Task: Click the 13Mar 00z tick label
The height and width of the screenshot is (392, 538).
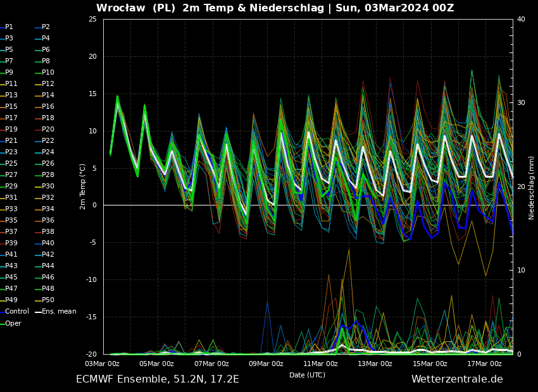Action: tap(375, 364)
